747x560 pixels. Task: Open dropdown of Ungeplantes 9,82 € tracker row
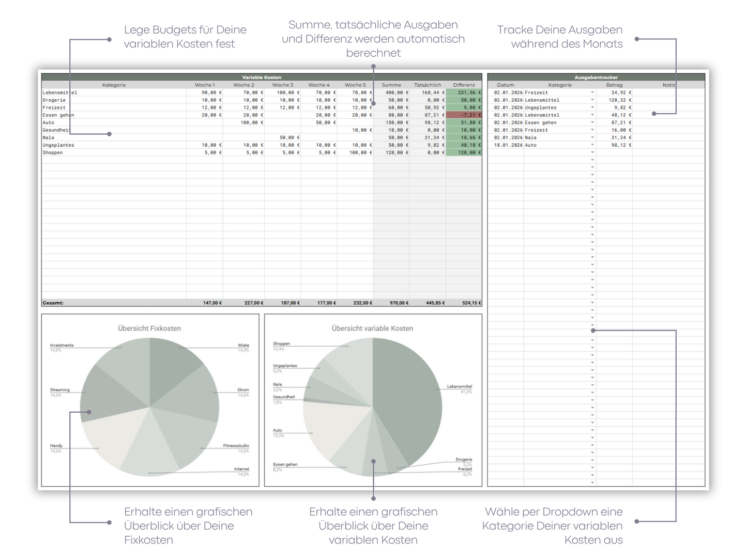point(592,107)
